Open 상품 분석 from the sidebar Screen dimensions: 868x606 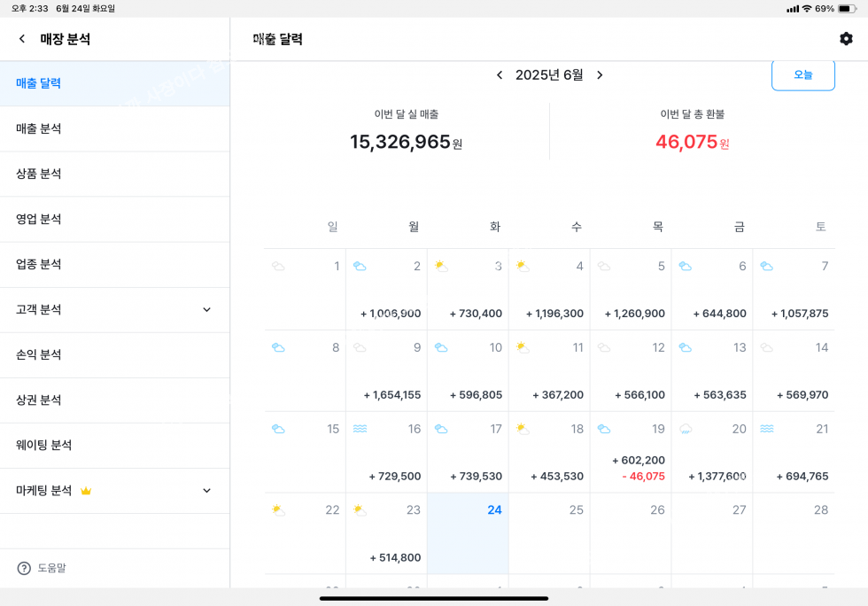[x=39, y=174]
